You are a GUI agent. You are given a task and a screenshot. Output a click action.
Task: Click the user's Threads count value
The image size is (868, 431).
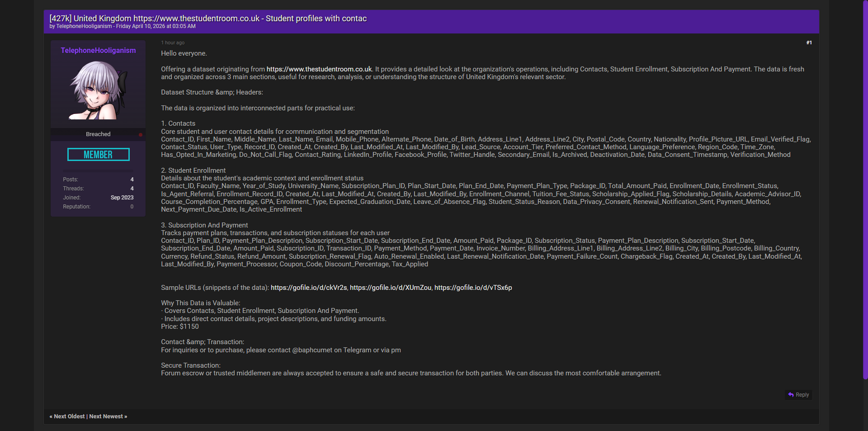tap(132, 189)
